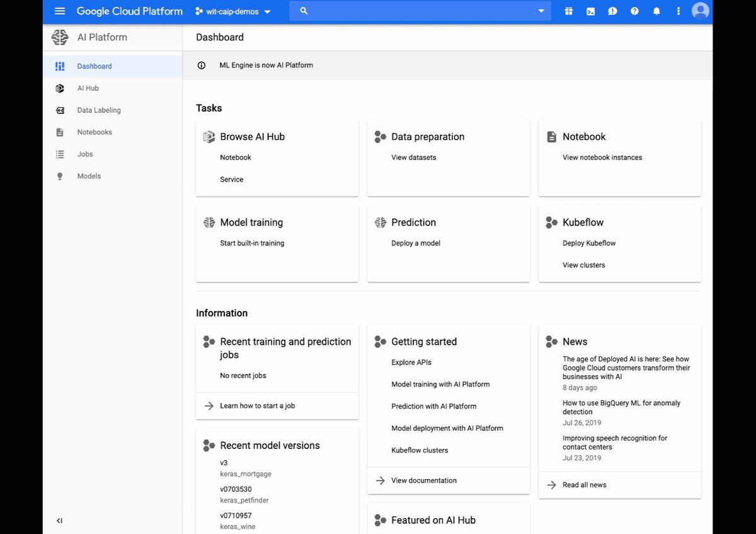The height and width of the screenshot is (534, 756).
Task: Click the AI Hub sidebar icon
Action: pos(60,88)
